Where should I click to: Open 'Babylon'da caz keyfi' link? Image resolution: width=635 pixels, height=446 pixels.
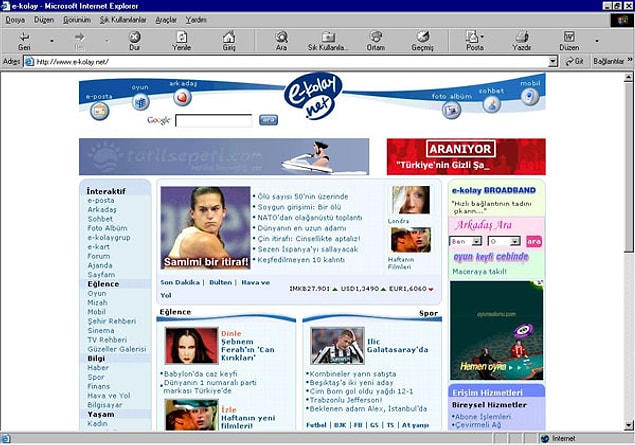tap(200, 374)
